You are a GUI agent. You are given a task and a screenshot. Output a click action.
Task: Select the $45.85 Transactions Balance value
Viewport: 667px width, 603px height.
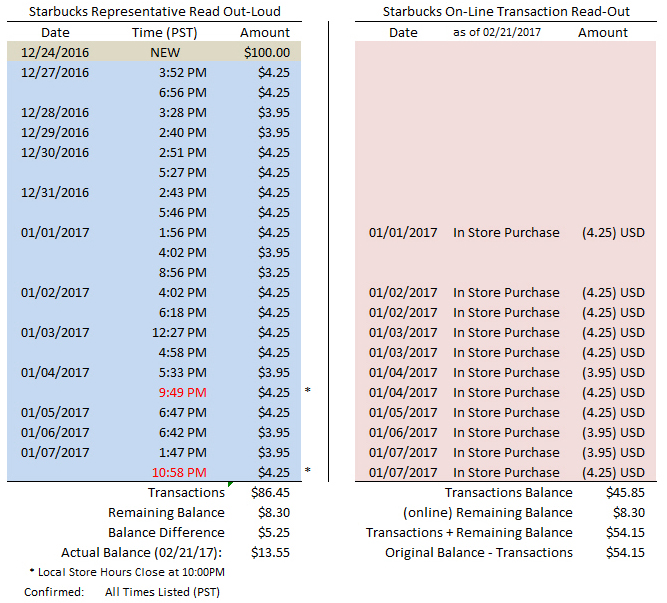[x=625, y=492]
